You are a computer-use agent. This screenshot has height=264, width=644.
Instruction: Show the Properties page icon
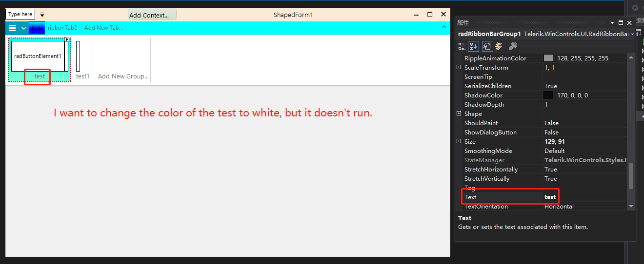pos(487,46)
